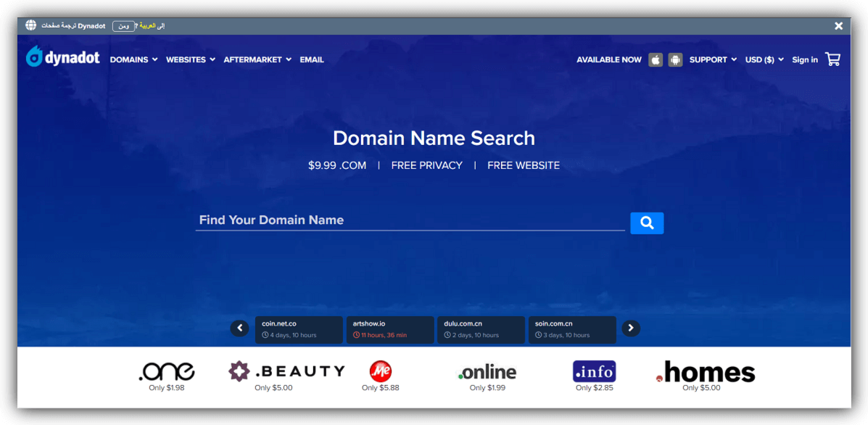Click the globe icon in translate bar
This screenshot has width=868, height=425.
click(31, 25)
